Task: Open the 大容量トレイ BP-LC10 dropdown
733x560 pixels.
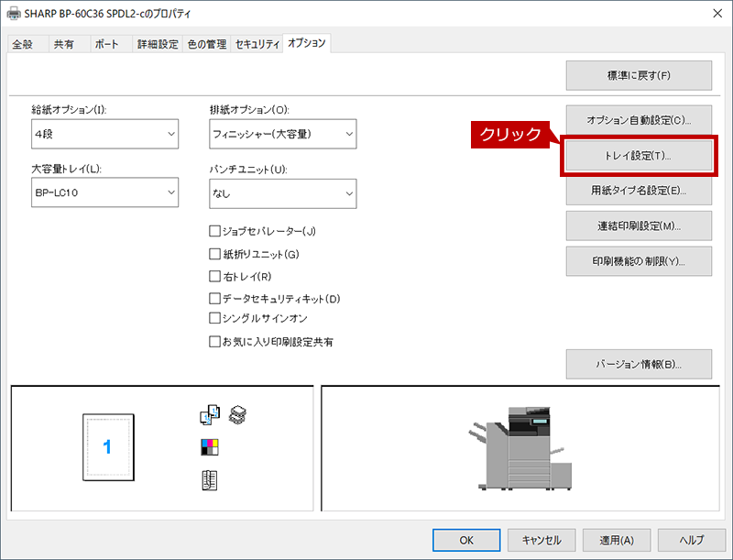Action: click(x=104, y=193)
